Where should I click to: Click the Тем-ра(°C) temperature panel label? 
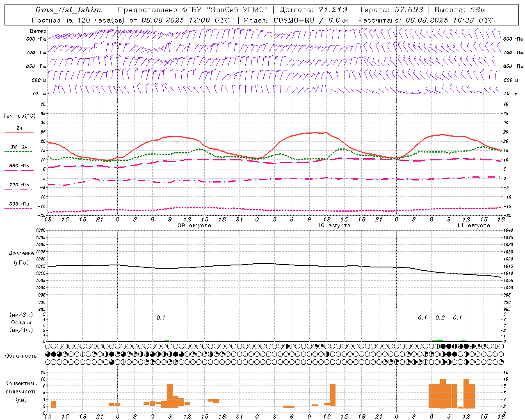click(x=19, y=116)
